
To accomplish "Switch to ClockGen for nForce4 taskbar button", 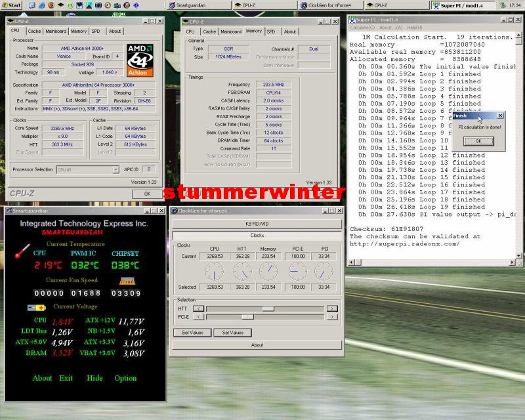I will point(331,5).
